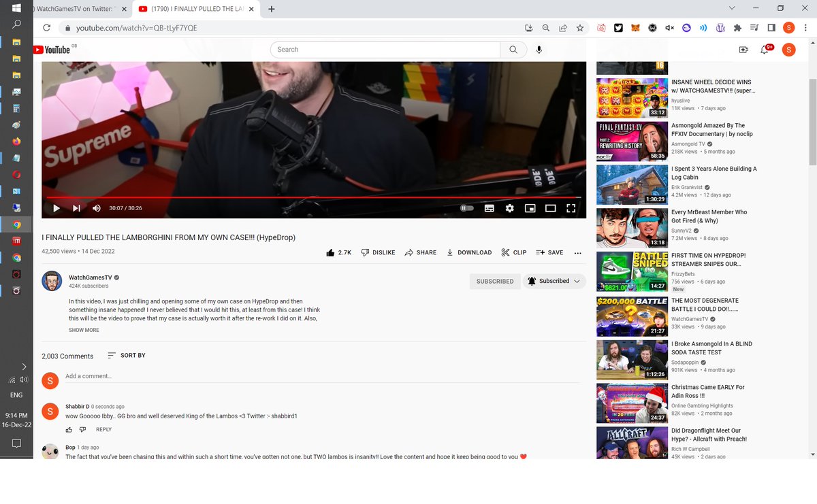Go to the YouTube home logo
This screenshot has width=817, height=504.
pos(52,49)
